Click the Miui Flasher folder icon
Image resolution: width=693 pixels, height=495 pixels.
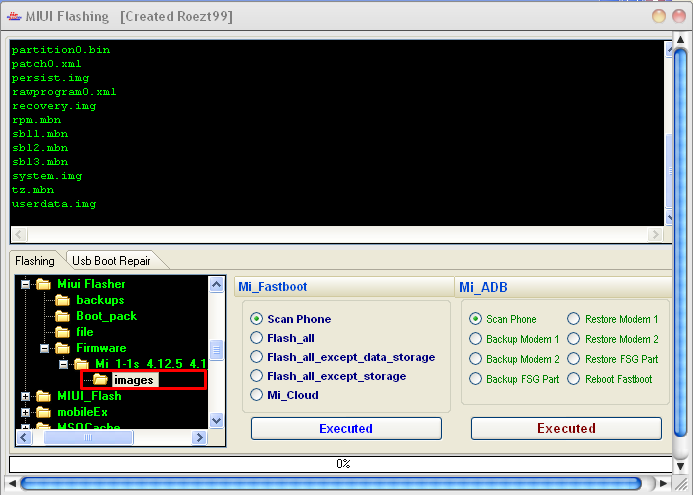coord(43,284)
